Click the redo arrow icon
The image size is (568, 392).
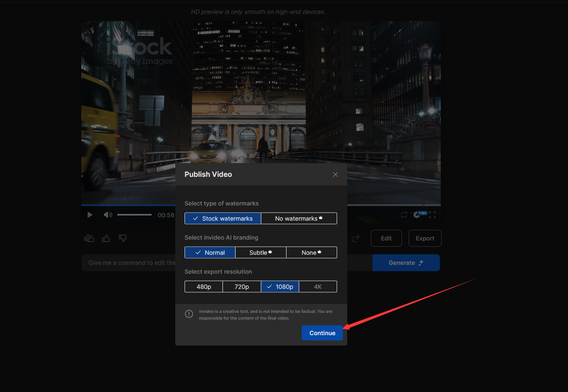(x=356, y=238)
